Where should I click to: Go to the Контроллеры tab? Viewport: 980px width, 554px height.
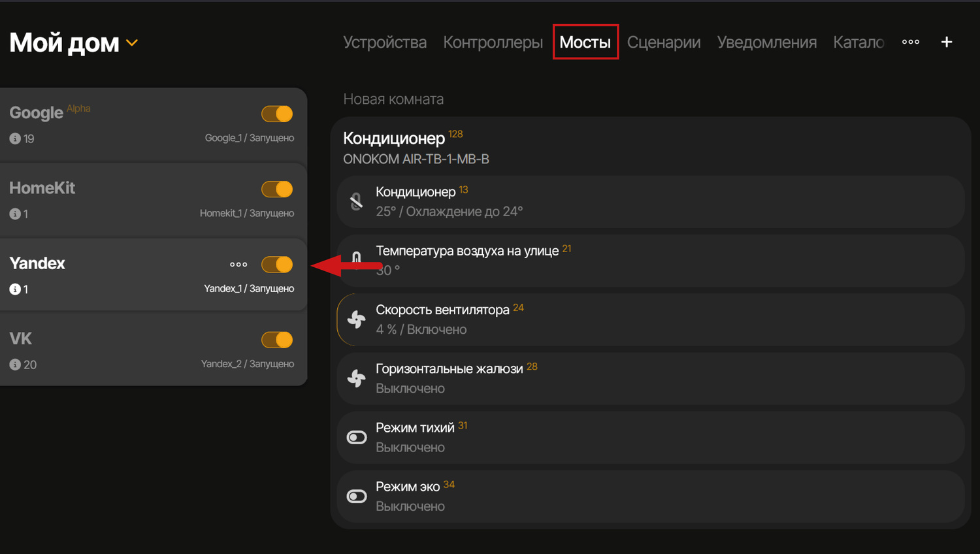[x=493, y=42]
